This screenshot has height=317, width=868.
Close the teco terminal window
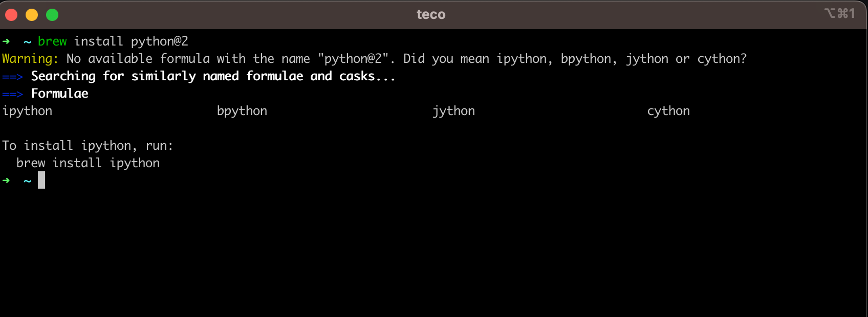11,15
